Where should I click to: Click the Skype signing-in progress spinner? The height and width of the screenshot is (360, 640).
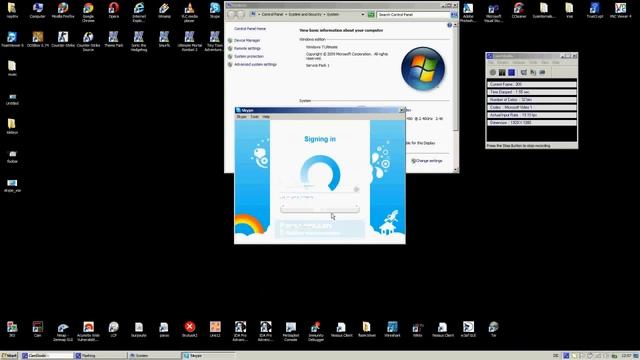point(320,173)
